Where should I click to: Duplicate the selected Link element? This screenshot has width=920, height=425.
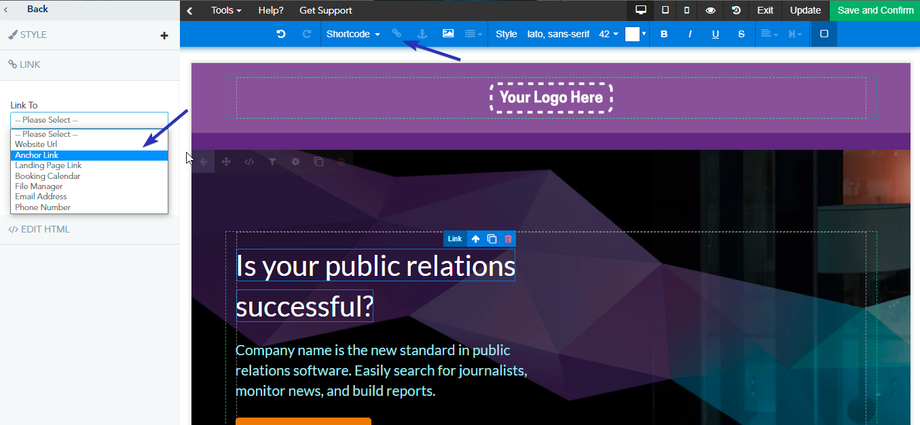pos(492,239)
